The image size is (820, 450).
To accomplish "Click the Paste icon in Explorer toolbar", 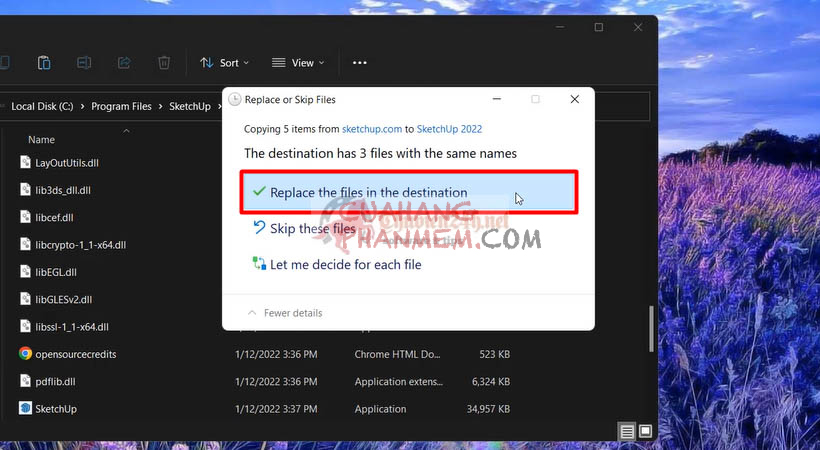I will click(x=44, y=63).
